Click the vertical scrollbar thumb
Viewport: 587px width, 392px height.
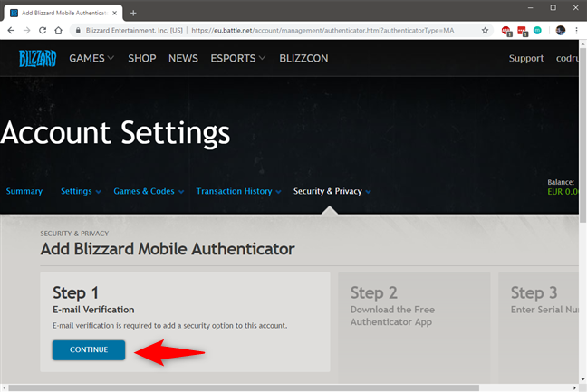coord(582,135)
